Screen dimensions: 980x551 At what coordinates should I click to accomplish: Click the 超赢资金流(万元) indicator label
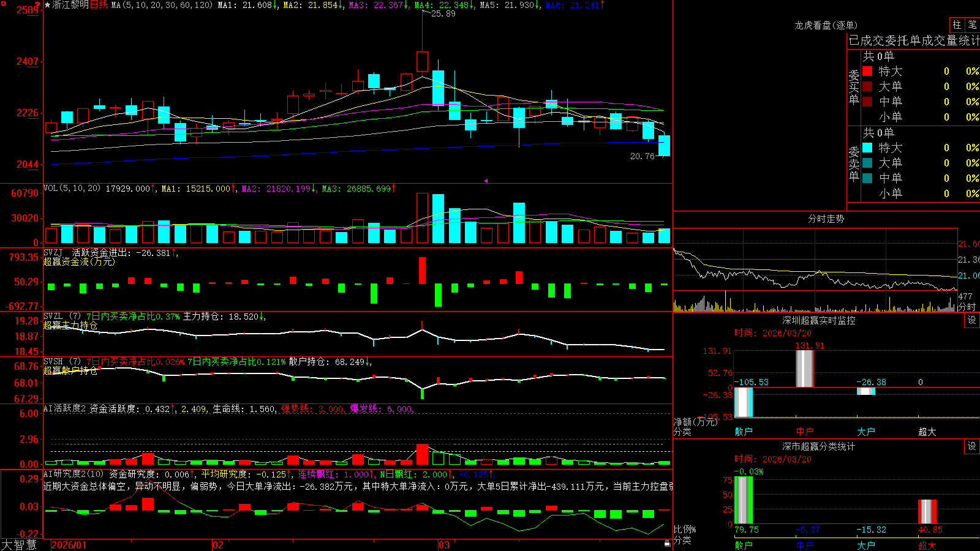(x=79, y=262)
